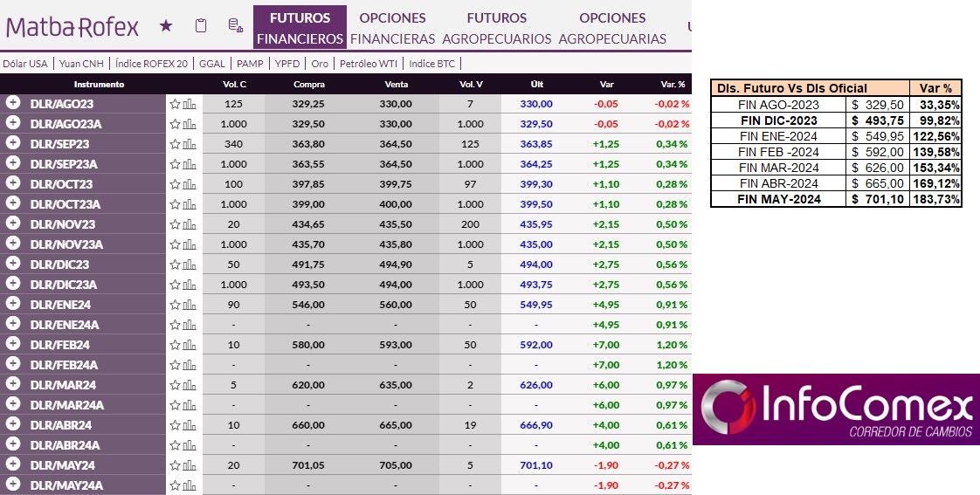The width and height of the screenshot is (980, 495).
Task: Click the database icon in the header
Action: (x=235, y=26)
